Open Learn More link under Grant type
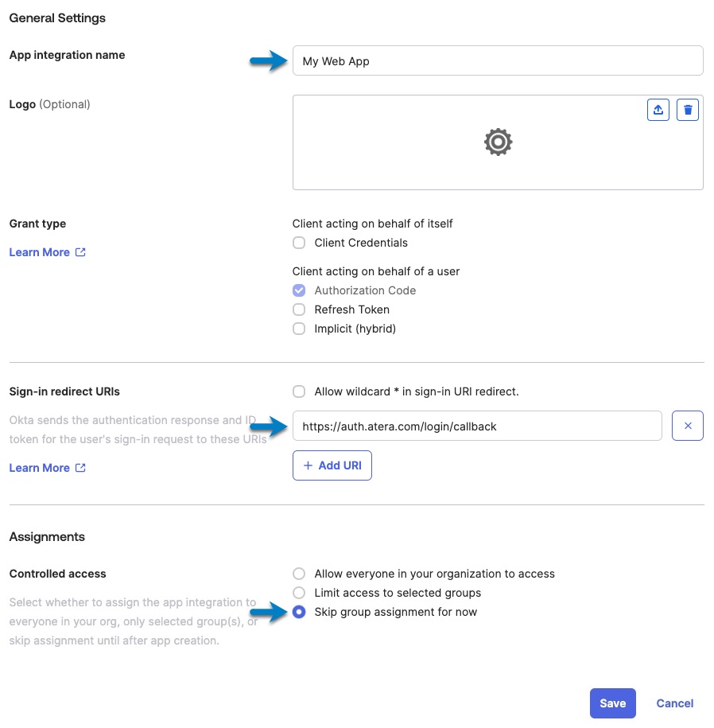The width and height of the screenshot is (714, 728). (40, 252)
